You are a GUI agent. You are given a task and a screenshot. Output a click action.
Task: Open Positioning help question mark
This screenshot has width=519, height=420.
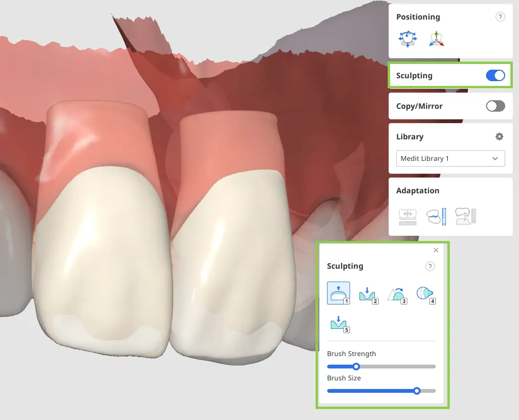500,17
